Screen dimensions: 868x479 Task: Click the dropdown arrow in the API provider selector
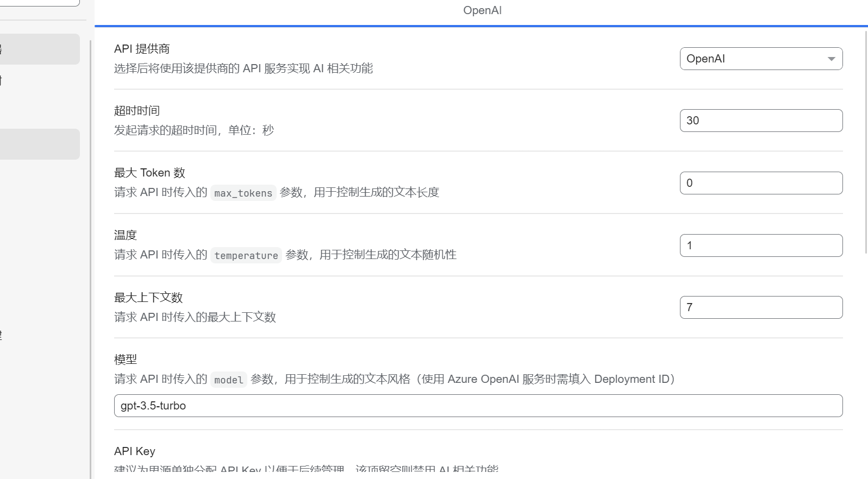point(831,59)
